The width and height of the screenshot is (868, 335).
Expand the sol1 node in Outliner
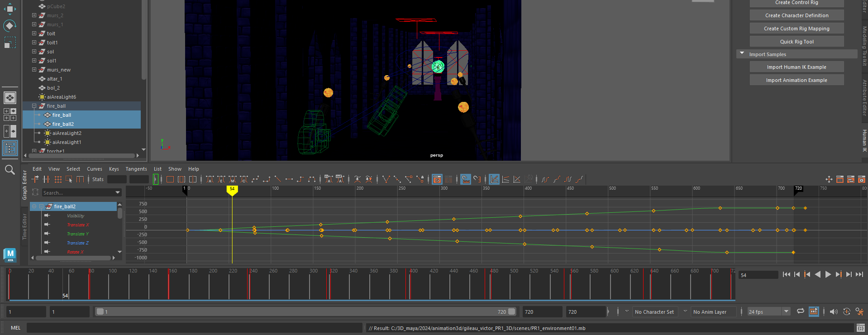point(34,61)
